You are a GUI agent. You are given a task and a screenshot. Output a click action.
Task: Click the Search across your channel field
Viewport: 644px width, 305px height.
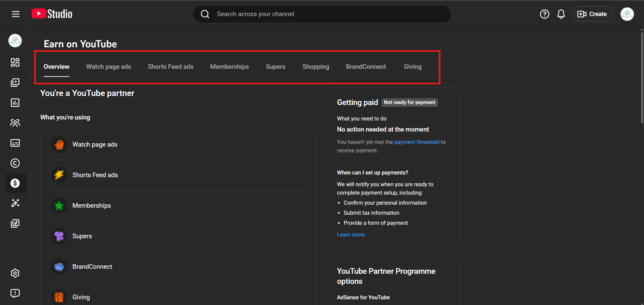(322, 14)
